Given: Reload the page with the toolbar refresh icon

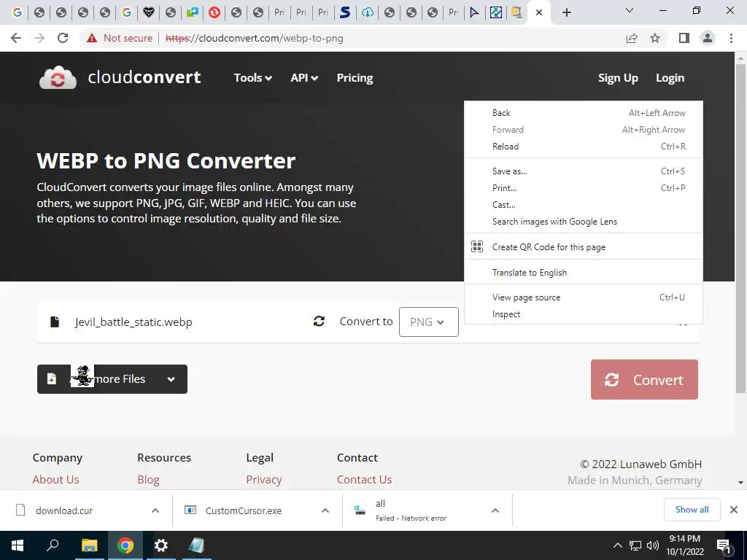Looking at the screenshot, I should pos(63,38).
